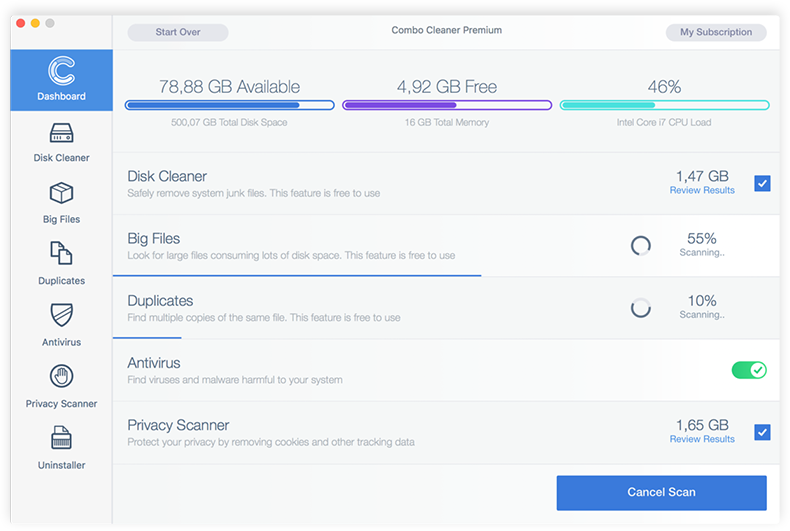Screen dimensions: 790x531
Task: Click 'Intel Core i7 CPU Load' label
Action: coord(664,122)
